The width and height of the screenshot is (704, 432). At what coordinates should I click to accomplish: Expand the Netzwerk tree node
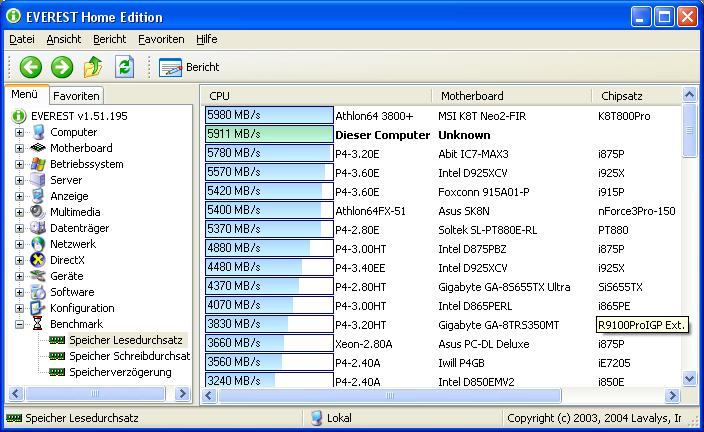click(19, 244)
